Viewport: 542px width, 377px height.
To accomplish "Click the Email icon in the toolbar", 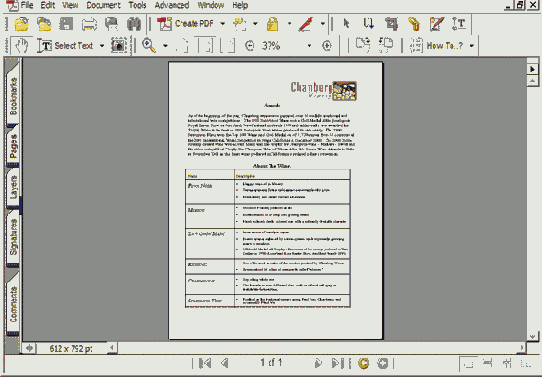I will (x=112, y=24).
